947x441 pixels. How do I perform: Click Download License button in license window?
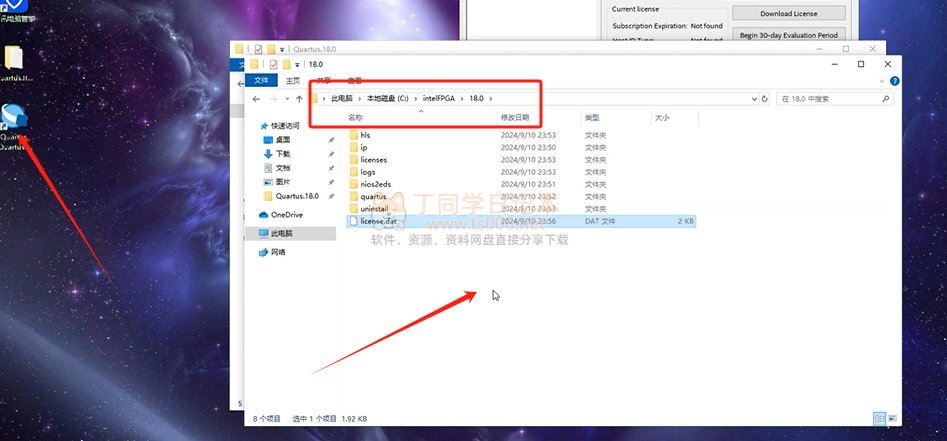pyautogui.click(x=789, y=13)
